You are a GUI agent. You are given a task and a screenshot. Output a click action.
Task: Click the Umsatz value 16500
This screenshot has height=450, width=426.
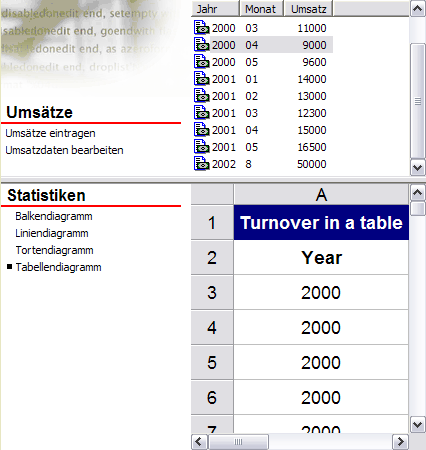312,147
